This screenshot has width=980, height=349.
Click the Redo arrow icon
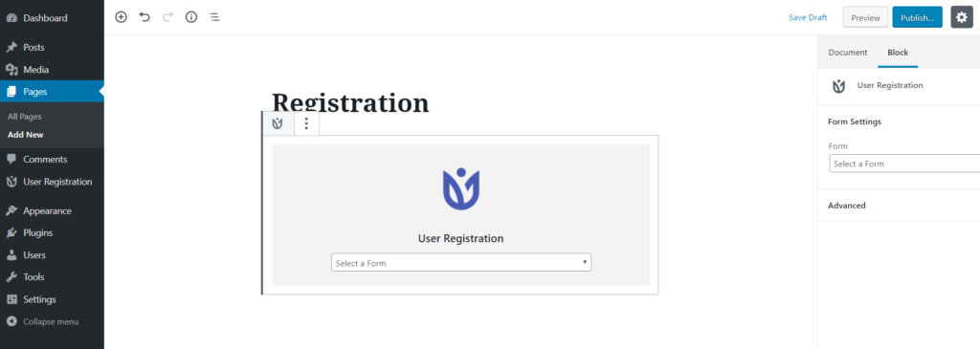tap(167, 17)
